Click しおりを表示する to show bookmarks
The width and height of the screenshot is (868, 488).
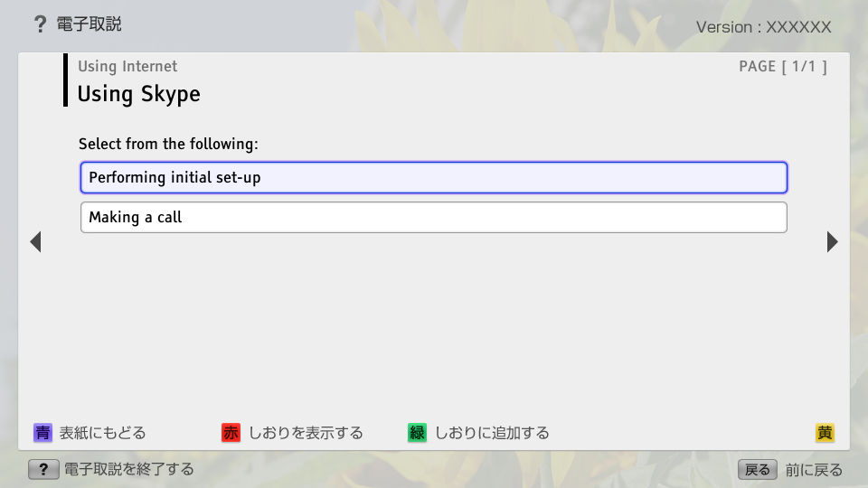tap(306, 433)
